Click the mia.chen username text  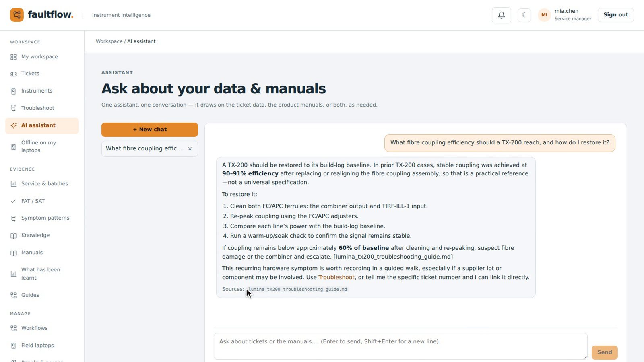(x=566, y=11)
